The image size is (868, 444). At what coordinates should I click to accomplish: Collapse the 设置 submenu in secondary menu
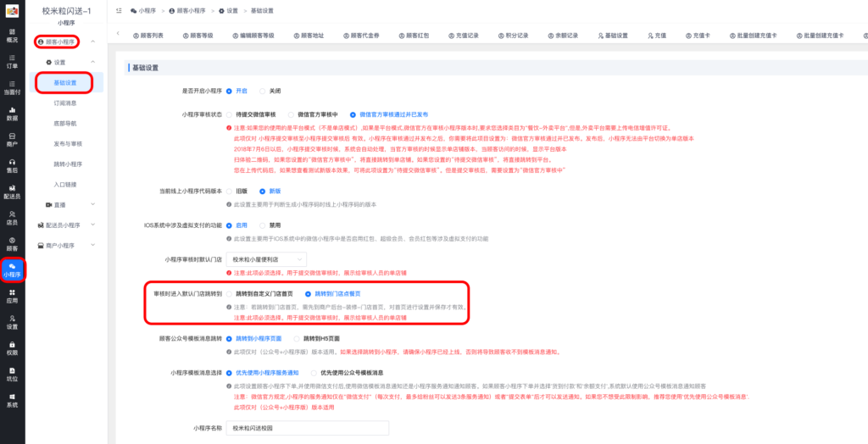[92, 62]
